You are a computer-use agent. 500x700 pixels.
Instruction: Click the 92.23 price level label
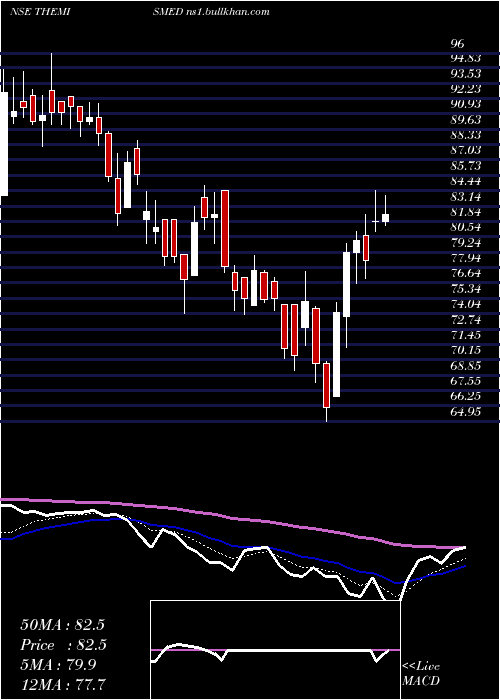pyautogui.click(x=466, y=89)
